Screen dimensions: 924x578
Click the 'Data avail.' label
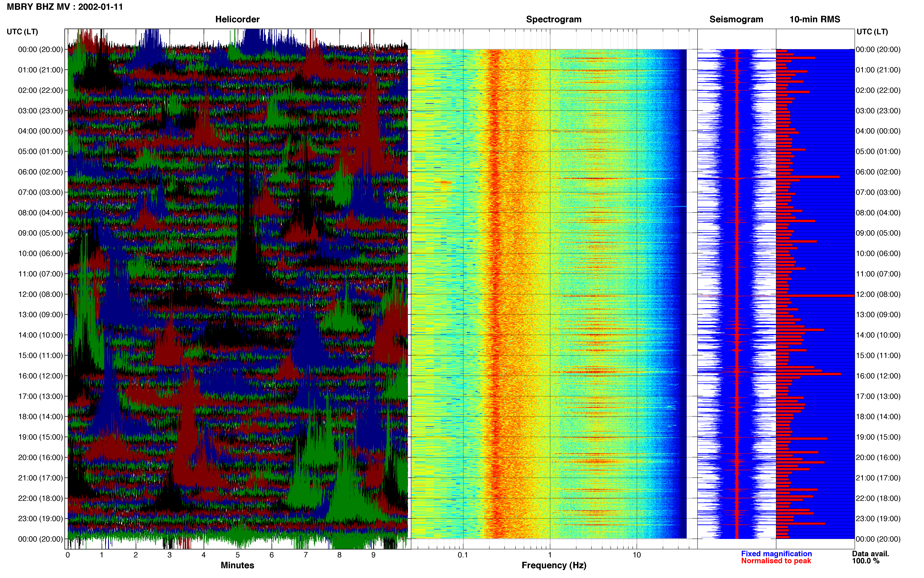click(x=870, y=554)
